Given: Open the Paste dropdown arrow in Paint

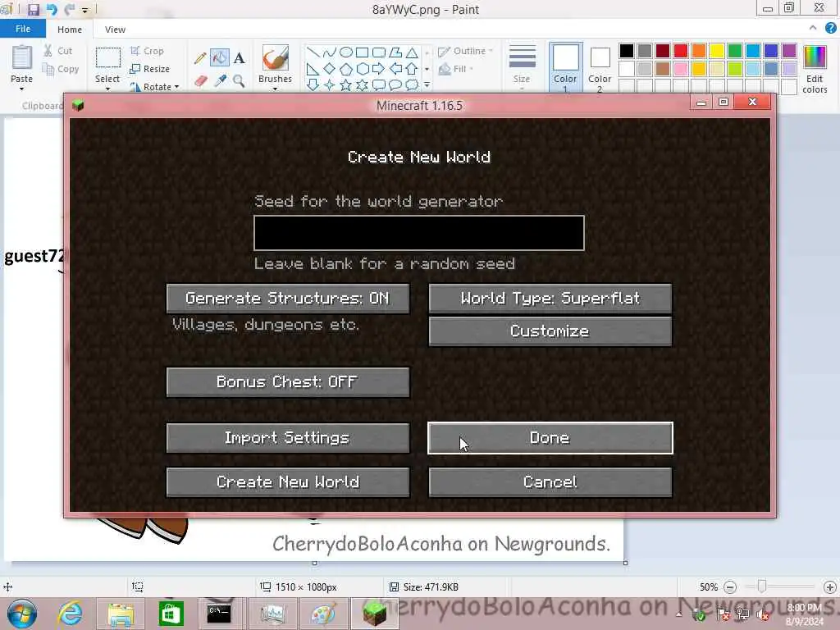Looking at the screenshot, I should (x=22, y=88).
